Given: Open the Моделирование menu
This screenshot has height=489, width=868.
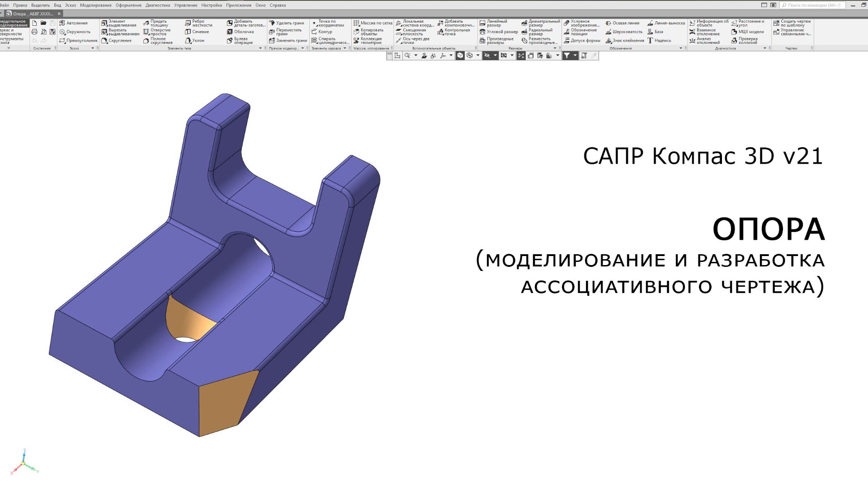Looking at the screenshot, I should [x=95, y=5].
